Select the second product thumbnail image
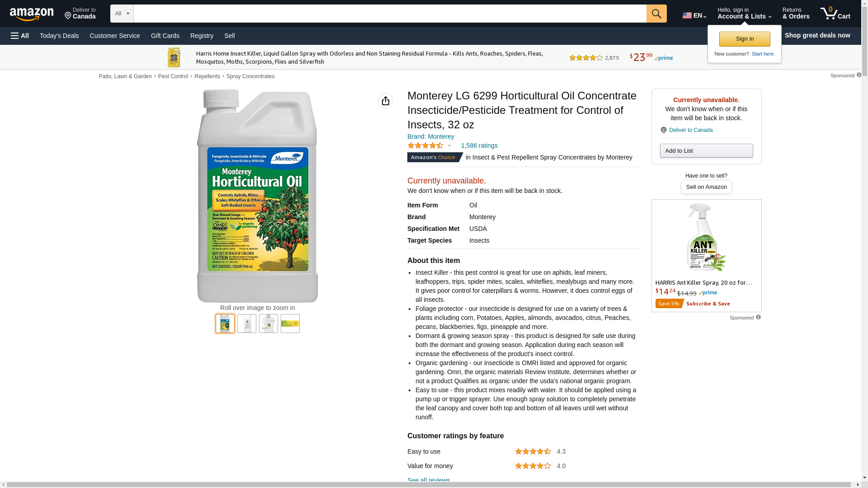The image size is (868, 488). click(x=247, y=324)
